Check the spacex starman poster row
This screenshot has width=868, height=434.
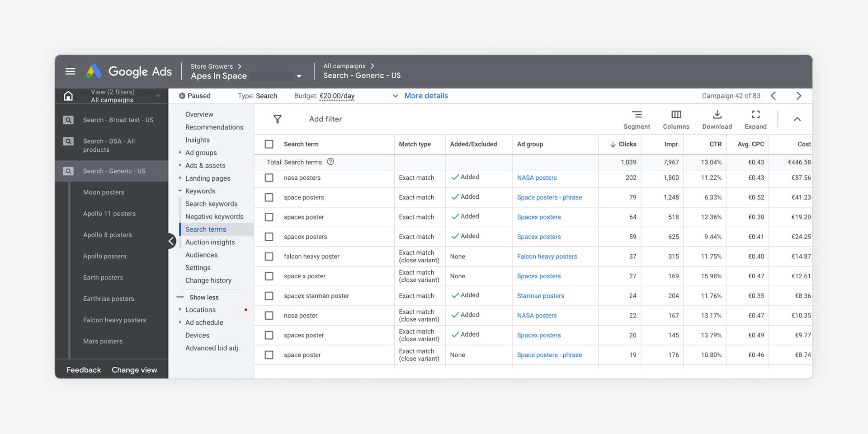point(269,296)
